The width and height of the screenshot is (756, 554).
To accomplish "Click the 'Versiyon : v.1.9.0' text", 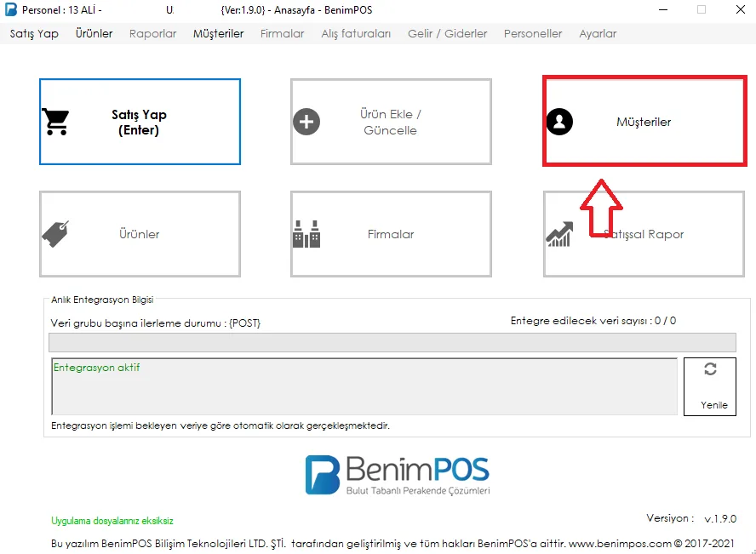I will point(691,519).
